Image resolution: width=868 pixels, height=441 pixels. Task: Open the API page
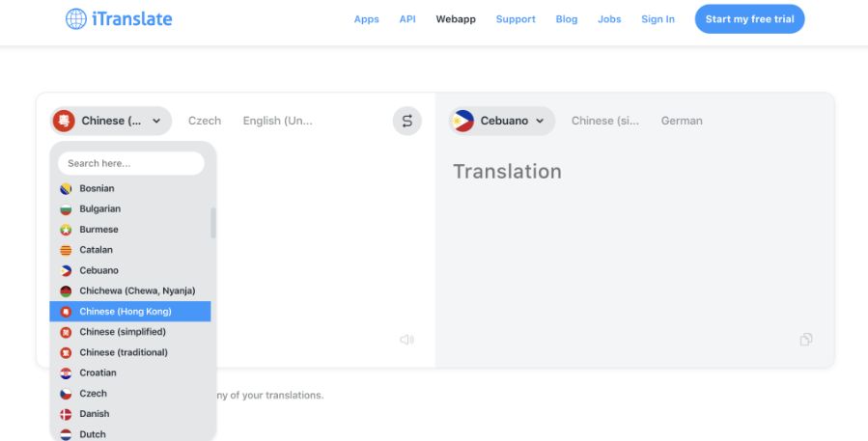coord(407,18)
